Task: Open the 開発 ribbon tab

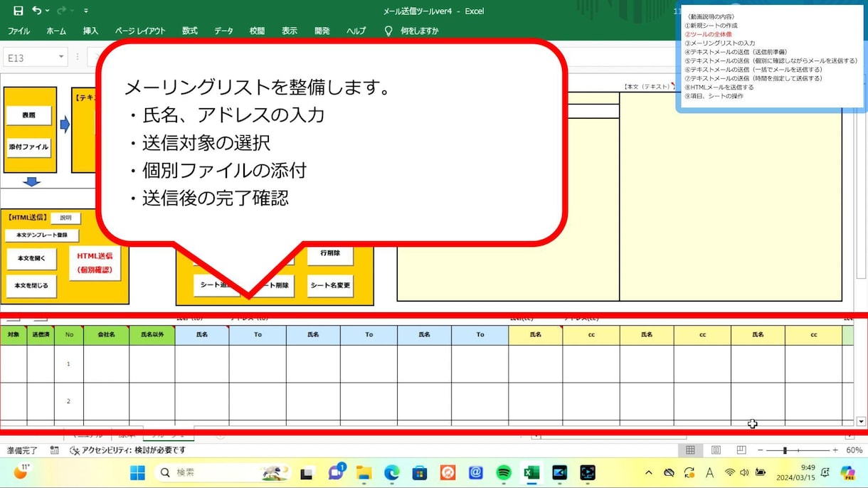Action: point(322,31)
